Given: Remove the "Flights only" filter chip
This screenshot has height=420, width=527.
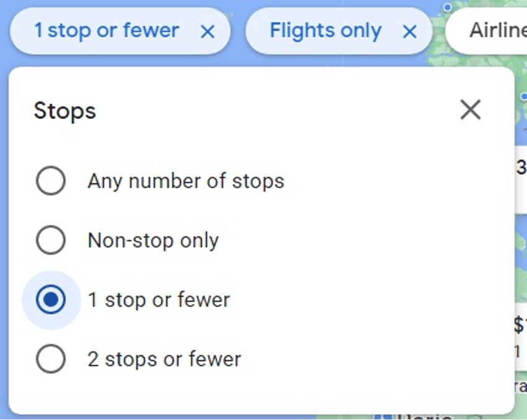Looking at the screenshot, I should click(410, 32).
